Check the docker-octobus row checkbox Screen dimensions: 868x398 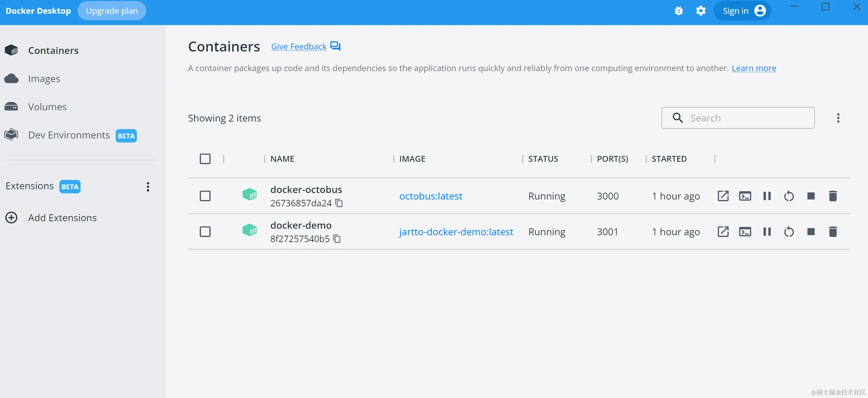point(205,196)
